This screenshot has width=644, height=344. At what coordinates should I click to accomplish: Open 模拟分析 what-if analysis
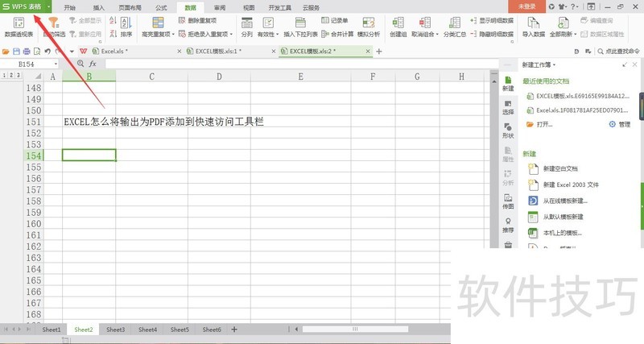(x=369, y=27)
